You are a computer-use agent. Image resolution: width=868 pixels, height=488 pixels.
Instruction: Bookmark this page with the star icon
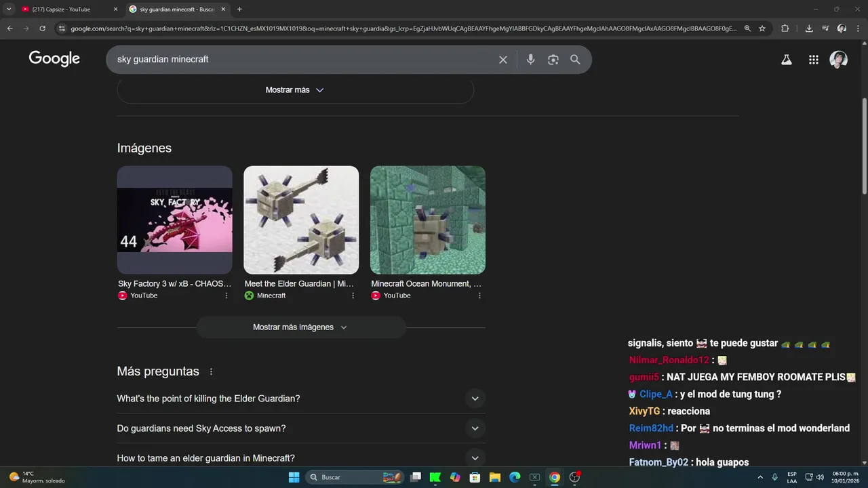762,28
